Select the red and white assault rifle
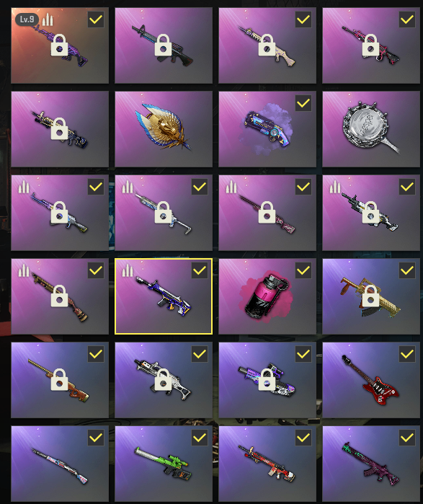The width and height of the screenshot is (423, 504). 267,464
